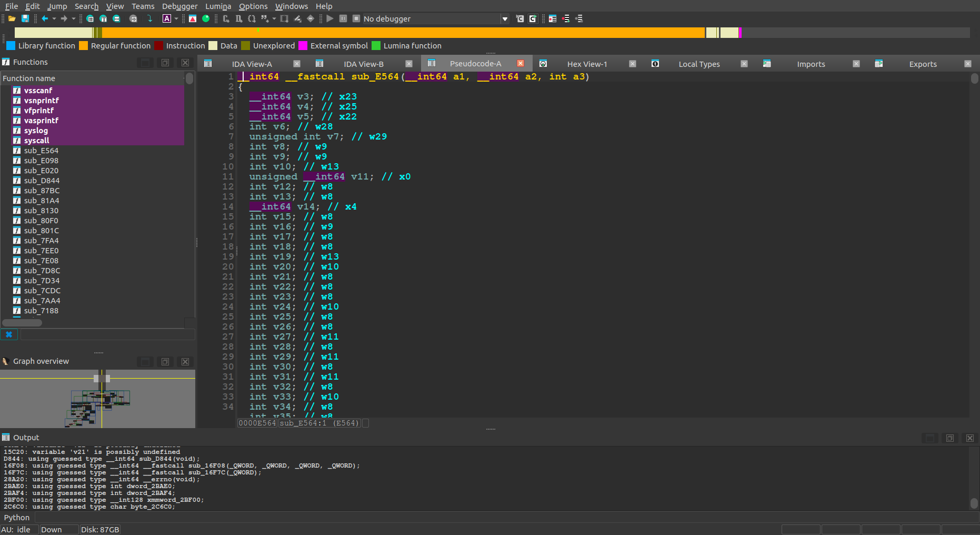Click the Open file folder icon

pyautogui.click(x=12, y=18)
